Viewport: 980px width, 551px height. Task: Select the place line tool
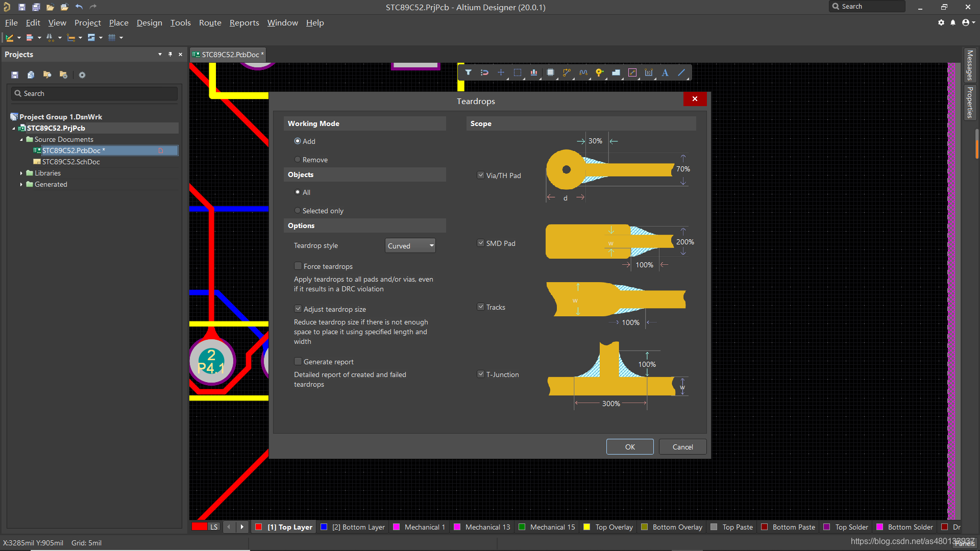click(x=681, y=72)
